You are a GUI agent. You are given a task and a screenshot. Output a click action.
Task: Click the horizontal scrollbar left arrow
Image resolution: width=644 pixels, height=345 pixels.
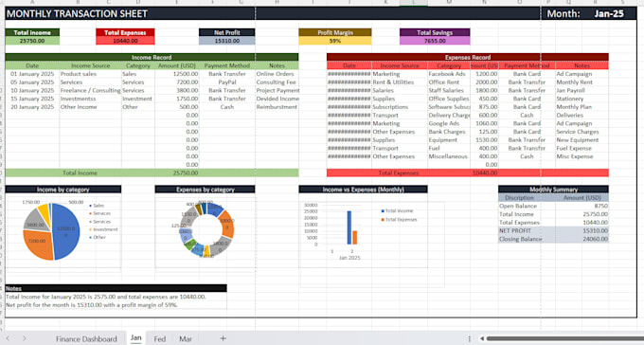(482, 338)
